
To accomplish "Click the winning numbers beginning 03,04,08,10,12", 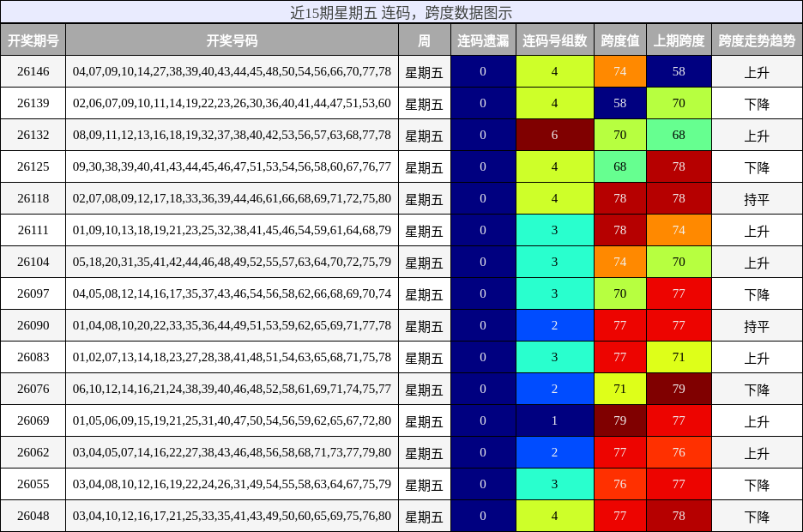I will point(232,484).
